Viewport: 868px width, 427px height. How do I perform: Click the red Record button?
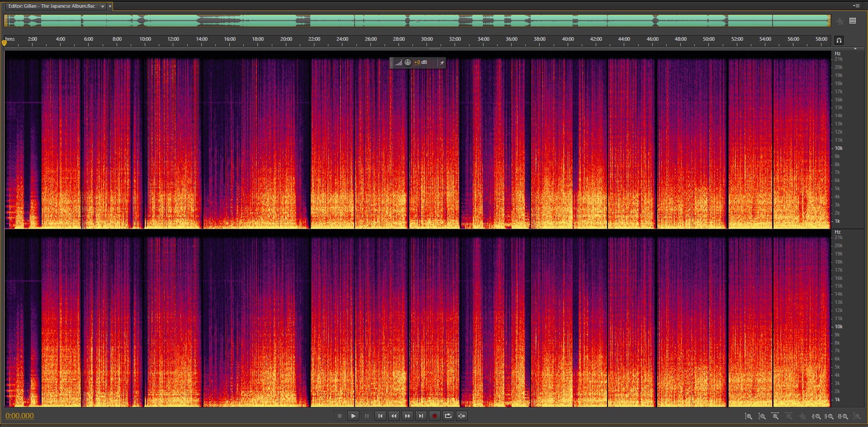(434, 416)
